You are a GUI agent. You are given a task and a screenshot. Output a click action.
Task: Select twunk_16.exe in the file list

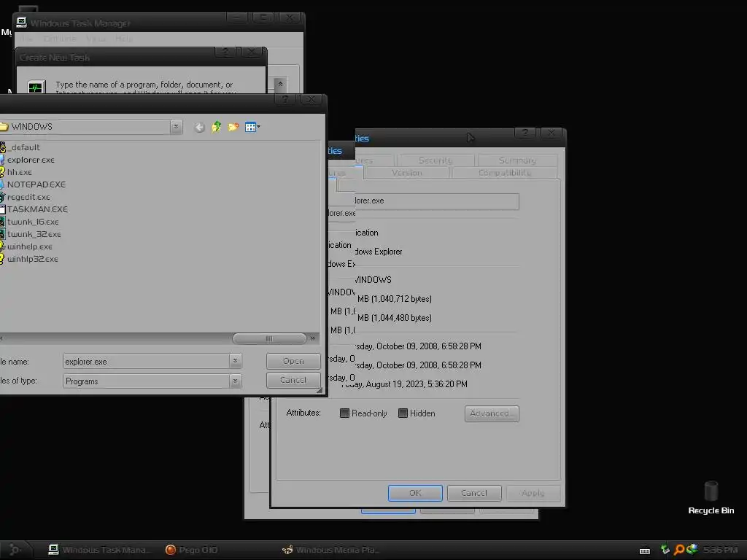coord(29,222)
